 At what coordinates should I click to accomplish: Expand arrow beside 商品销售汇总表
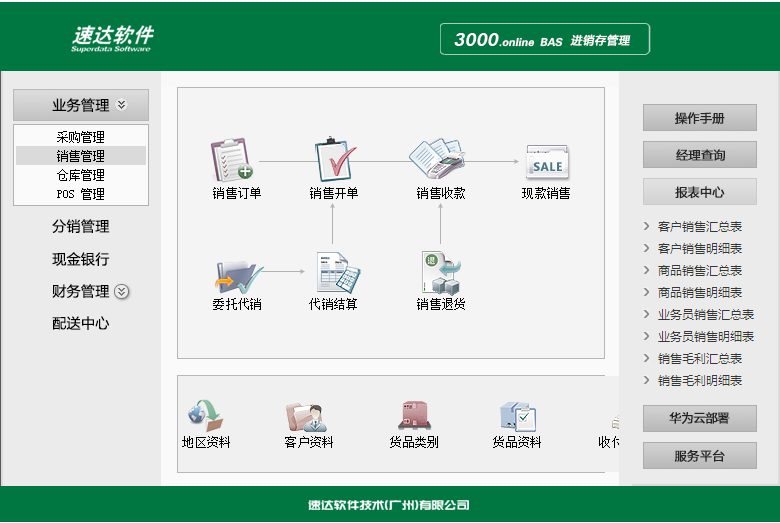click(646, 270)
